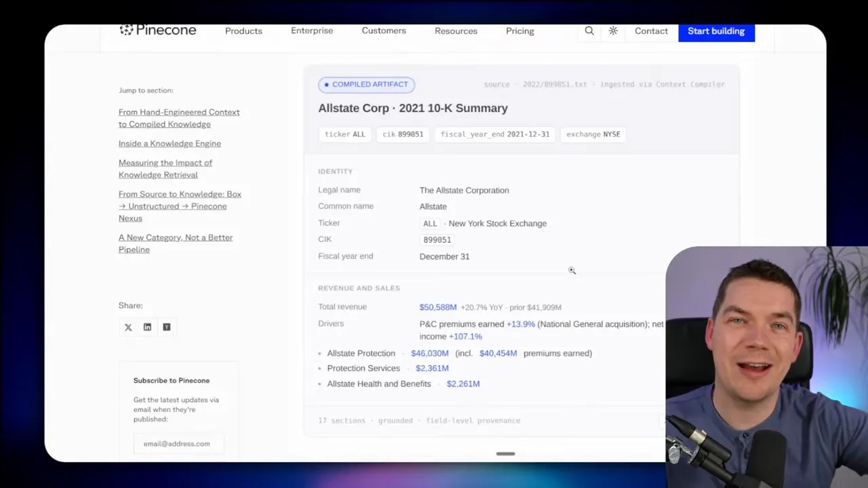868x488 pixels.
Task: Open the Contact page
Action: [x=651, y=30]
